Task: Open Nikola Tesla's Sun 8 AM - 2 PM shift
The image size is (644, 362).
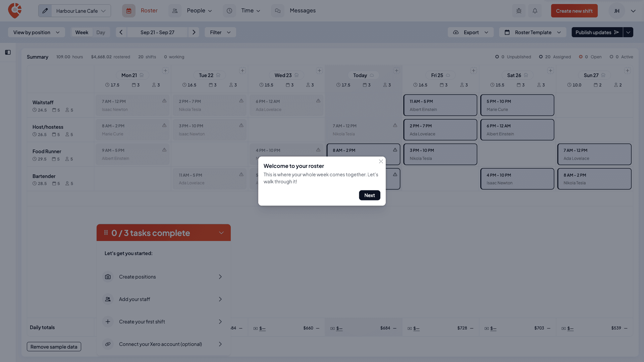Action: (x=594, y=179)
